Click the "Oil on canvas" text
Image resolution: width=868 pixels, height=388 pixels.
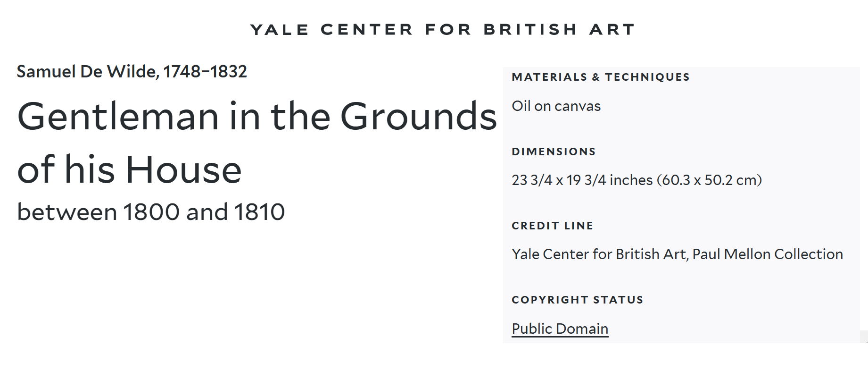(556, 106)
